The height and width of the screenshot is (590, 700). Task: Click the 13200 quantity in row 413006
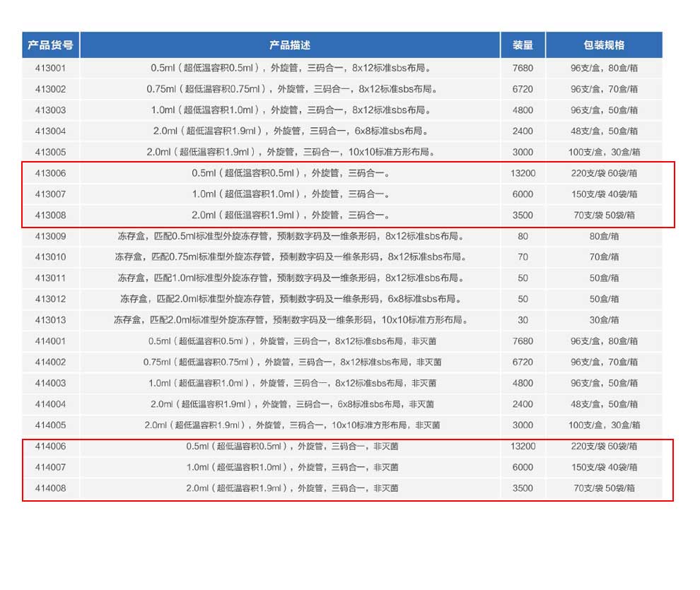pyautogui.click(x=523, y=173)
